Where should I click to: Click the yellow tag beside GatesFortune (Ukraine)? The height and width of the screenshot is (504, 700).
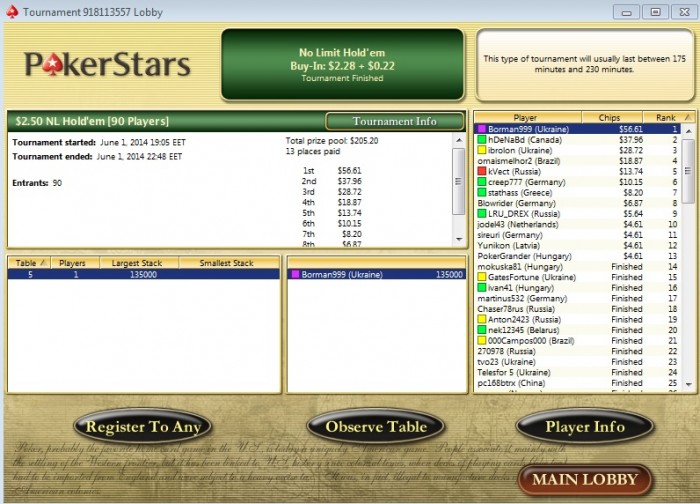click(482, 277)
